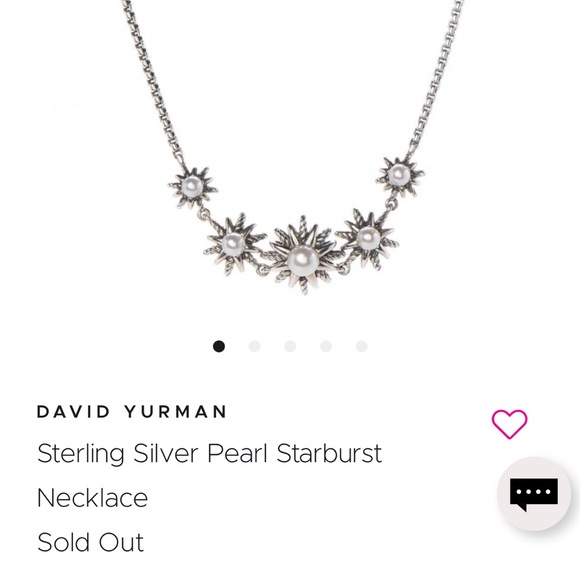Tap the Sold Out status text

coord(90,543)
